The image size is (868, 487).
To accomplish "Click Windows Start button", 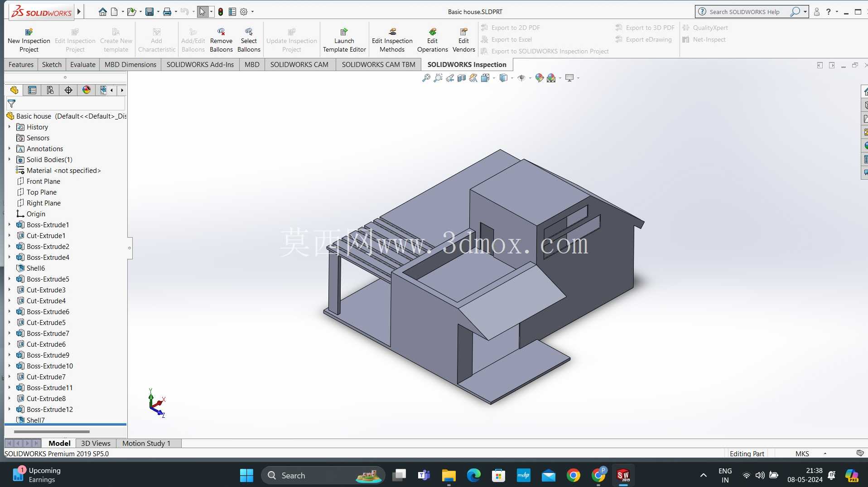I will 246,475.
